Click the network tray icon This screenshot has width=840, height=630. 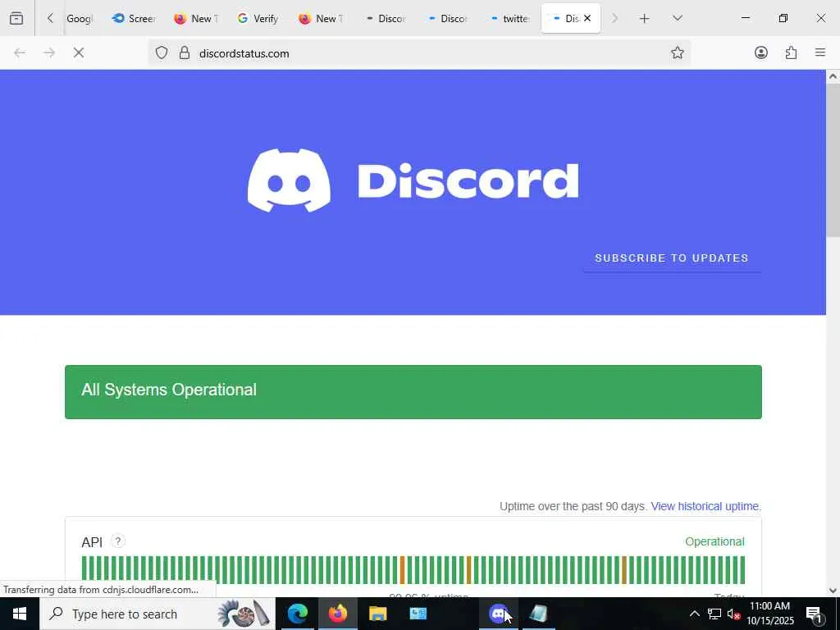pyautogui.click(x=714, y=614)
